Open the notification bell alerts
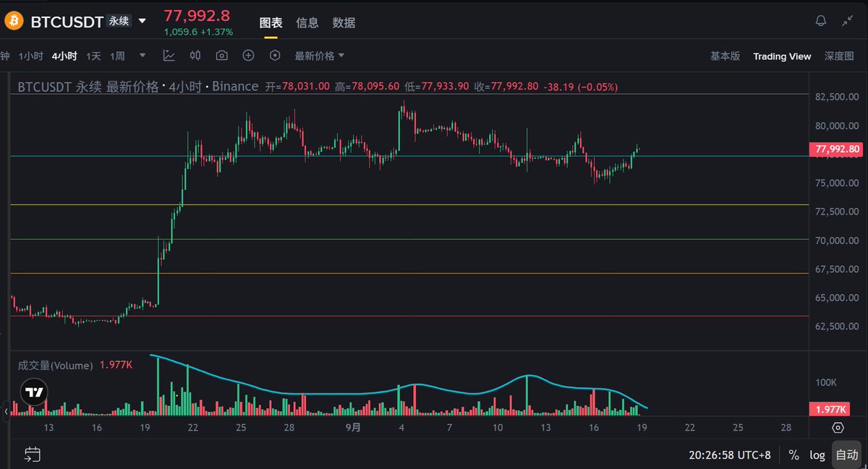 click(x=820, y=21)
